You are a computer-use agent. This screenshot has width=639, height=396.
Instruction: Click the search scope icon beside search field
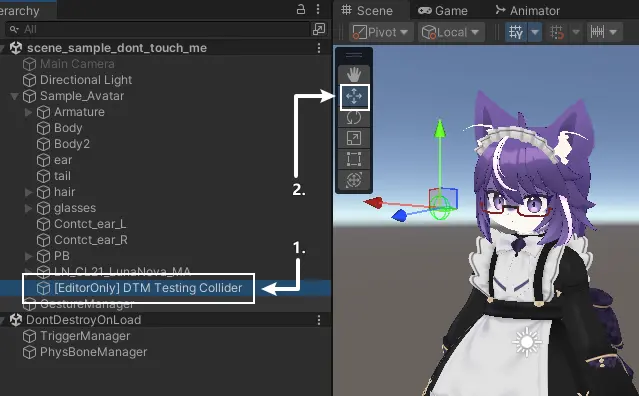point(319,29)
